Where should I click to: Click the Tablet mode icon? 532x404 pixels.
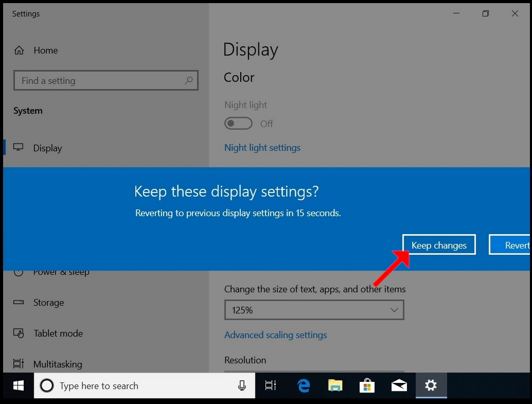click(x=18, y=333)
